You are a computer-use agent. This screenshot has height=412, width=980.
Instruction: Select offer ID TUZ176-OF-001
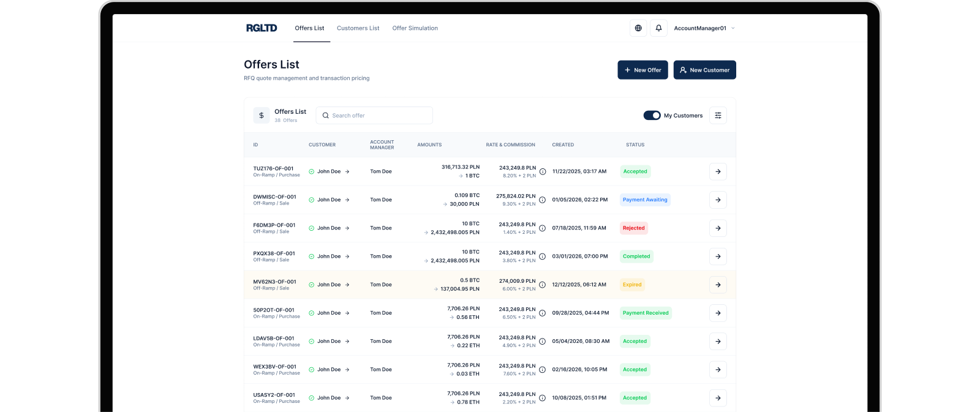[x=273, y=168]
